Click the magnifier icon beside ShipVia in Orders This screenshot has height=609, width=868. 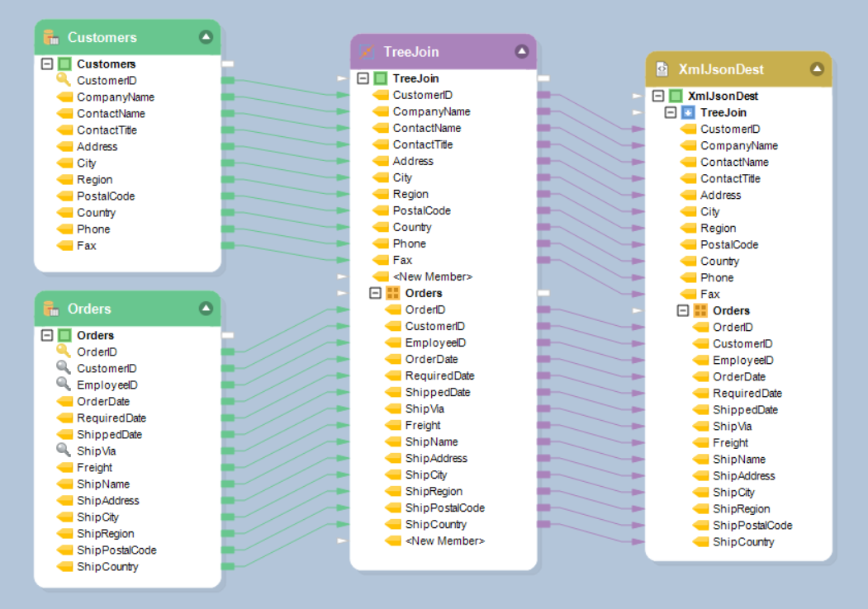pyautogui.click(x=64, y=451)
